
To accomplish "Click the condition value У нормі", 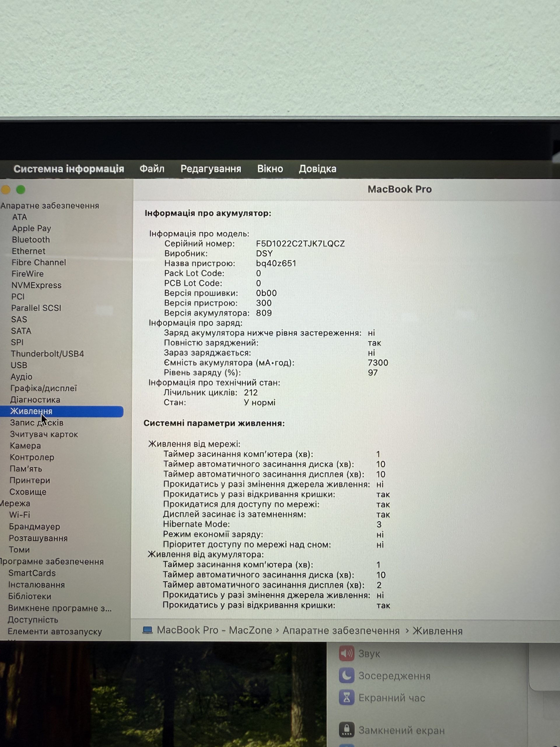I will coord(260,403).
